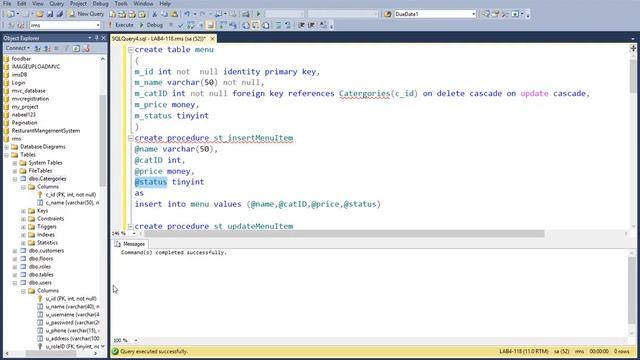Open the 100 % messages zoom dropdown

[x=136, y=340]
